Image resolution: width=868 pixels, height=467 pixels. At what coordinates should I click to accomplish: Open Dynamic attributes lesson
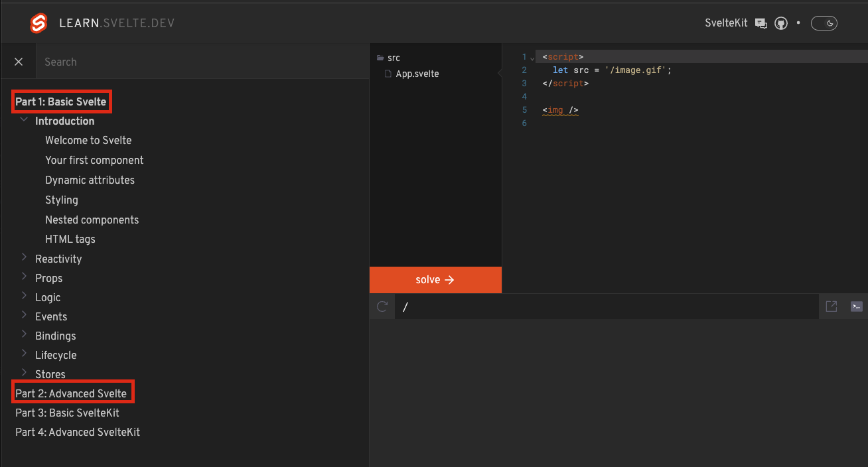90,180
